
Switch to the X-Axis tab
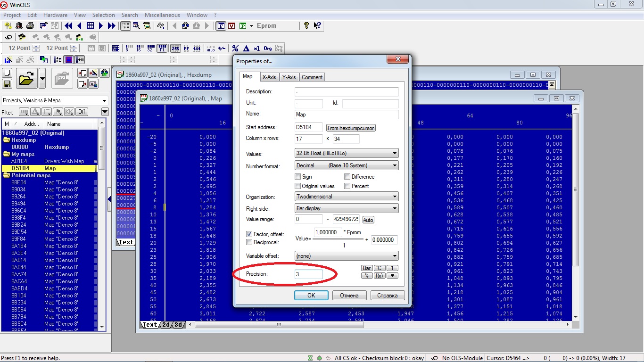269,77
